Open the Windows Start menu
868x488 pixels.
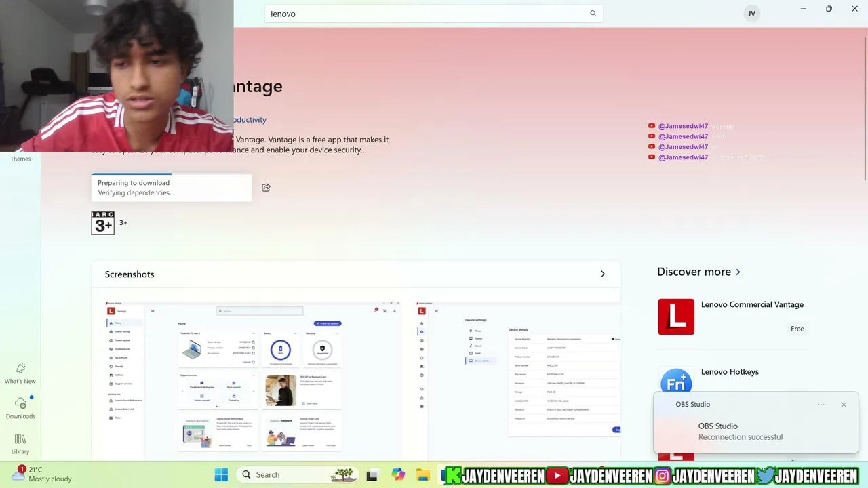pos(221,475)
